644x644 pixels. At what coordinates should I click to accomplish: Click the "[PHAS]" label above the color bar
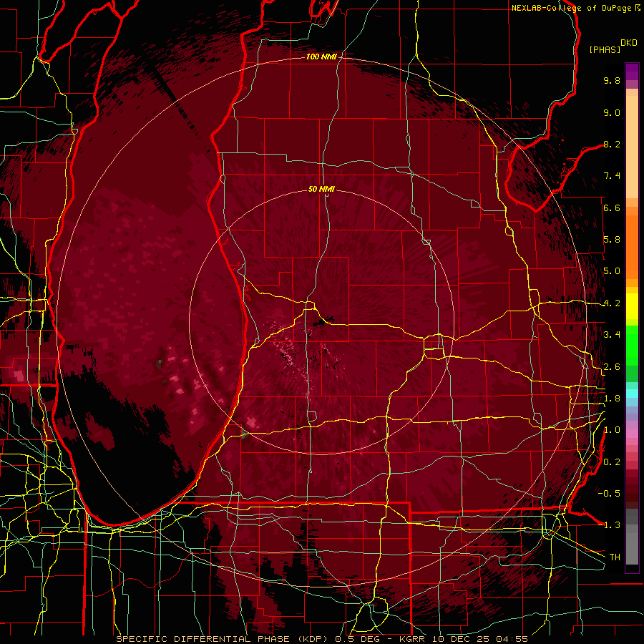605,49
